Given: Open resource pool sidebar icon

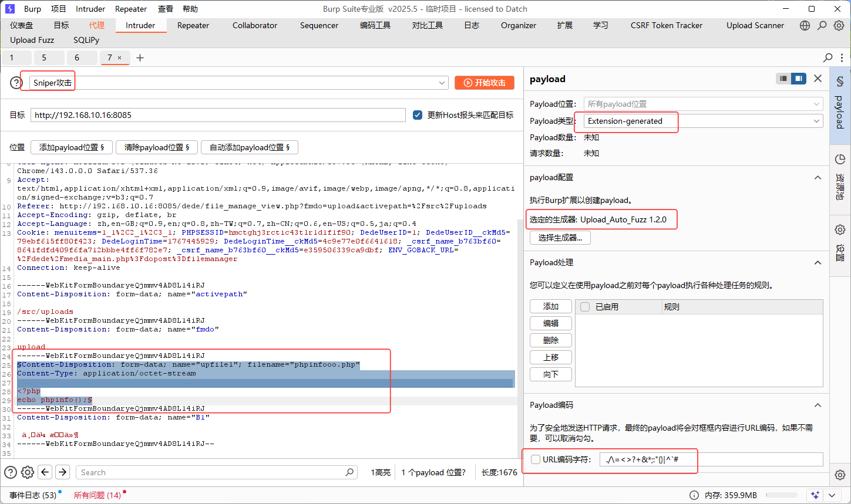Looking at the screenshot, I should [840, 160].
